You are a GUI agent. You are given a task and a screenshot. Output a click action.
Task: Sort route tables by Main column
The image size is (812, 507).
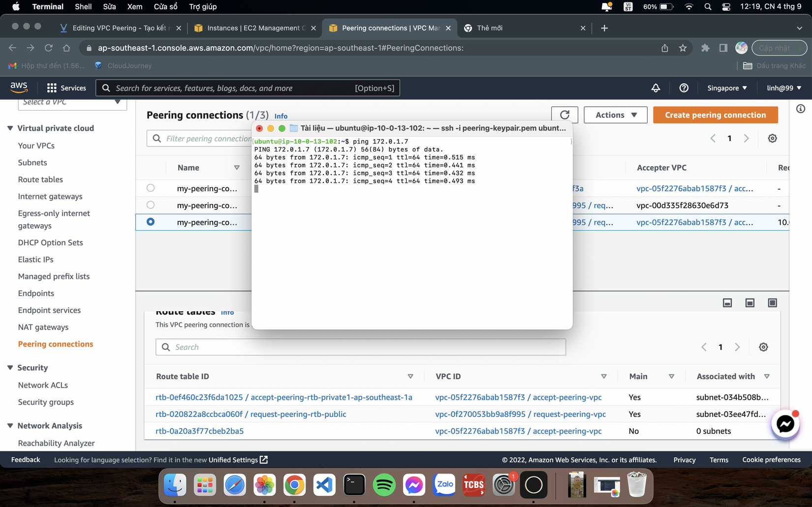[x=671, y=377]
